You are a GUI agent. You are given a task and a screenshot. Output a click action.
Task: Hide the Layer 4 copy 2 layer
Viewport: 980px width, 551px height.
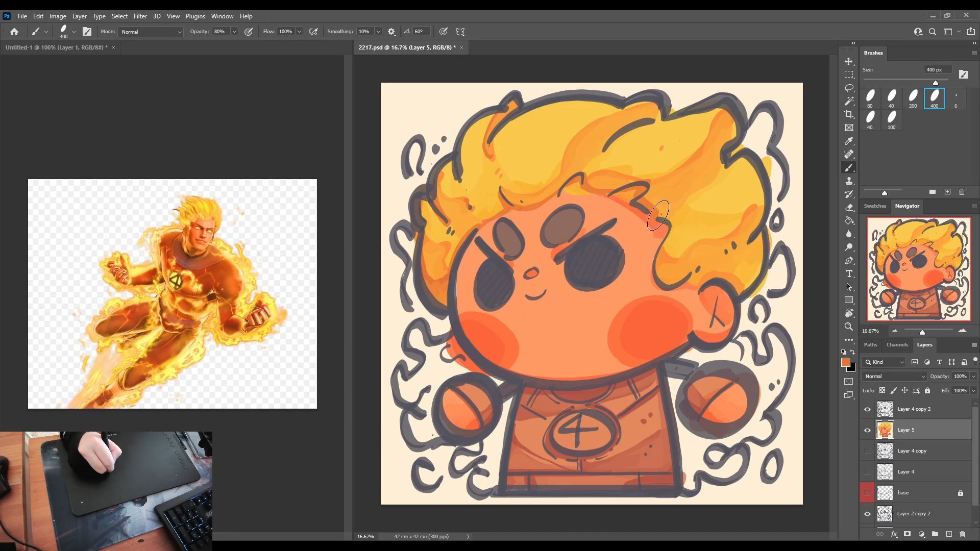[x=867, y=409]
